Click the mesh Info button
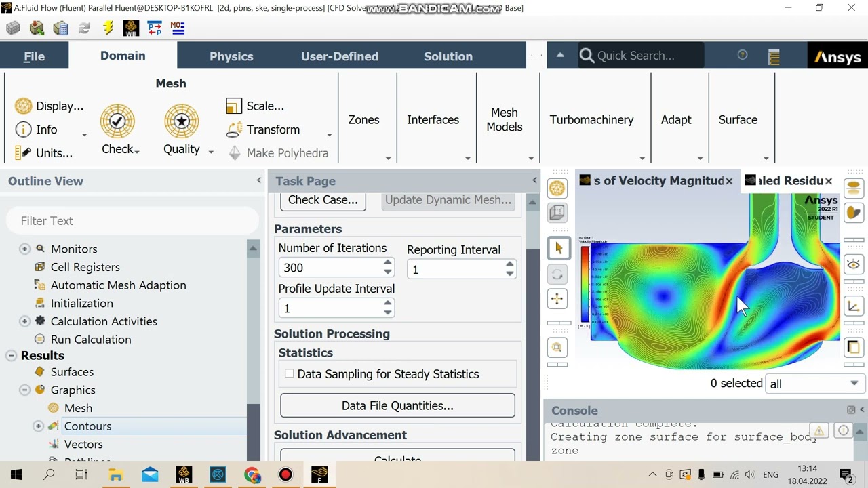Screen dimensions: 868x488 [x=37, y=129]
